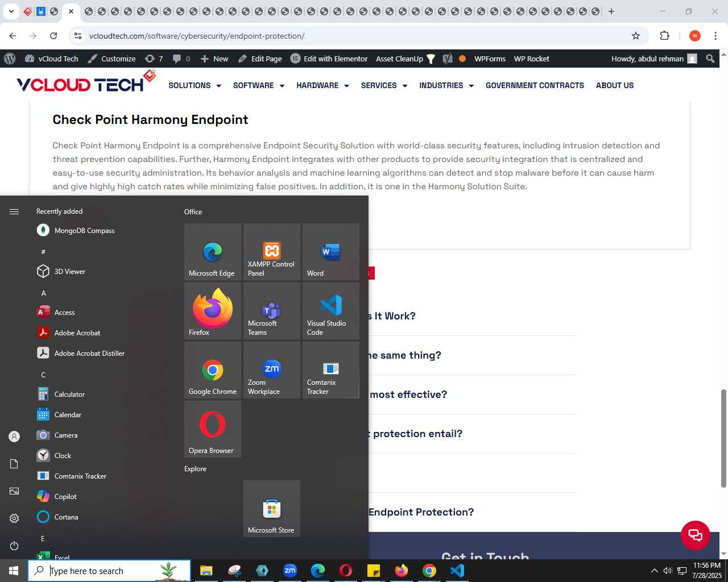Open XAMPP Control Panel tile
Image resolution: width=728 pixels, height=582 pixels.
[272, 251]
